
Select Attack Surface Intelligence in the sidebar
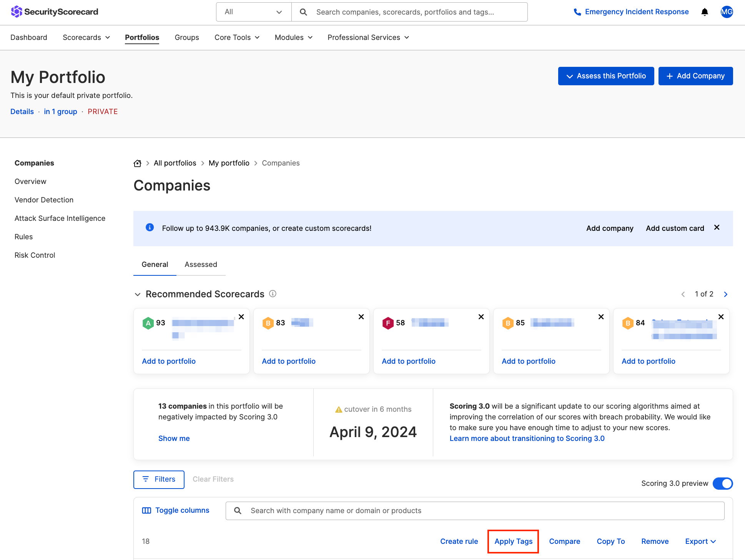(x=60, y=218)
